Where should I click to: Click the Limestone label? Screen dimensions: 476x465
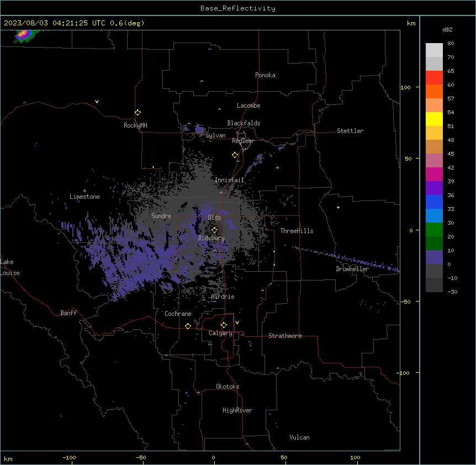click(x=84, y=197)
